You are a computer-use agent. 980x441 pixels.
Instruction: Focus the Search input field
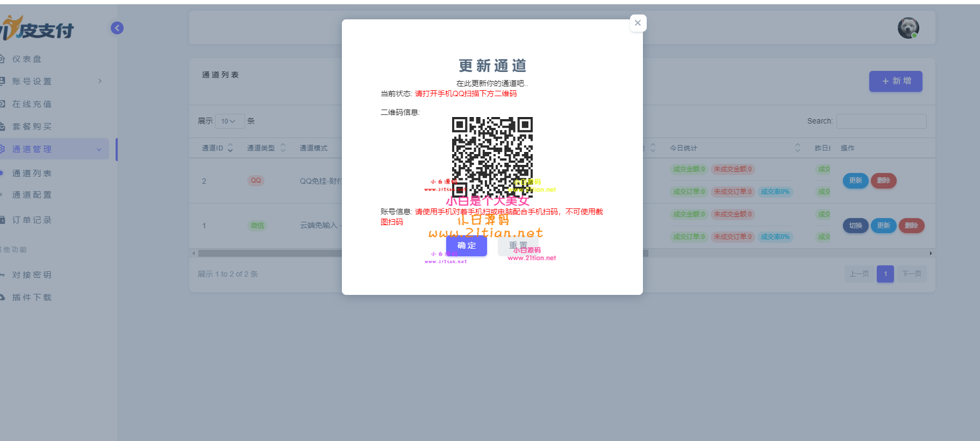881,121
